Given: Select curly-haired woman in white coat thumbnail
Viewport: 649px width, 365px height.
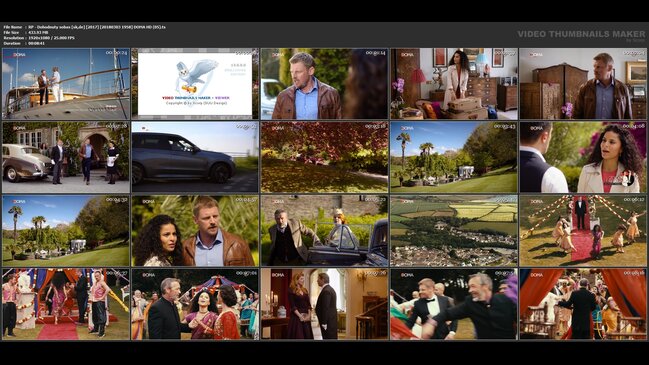Looking at the screenshot, I should (583, 157).
